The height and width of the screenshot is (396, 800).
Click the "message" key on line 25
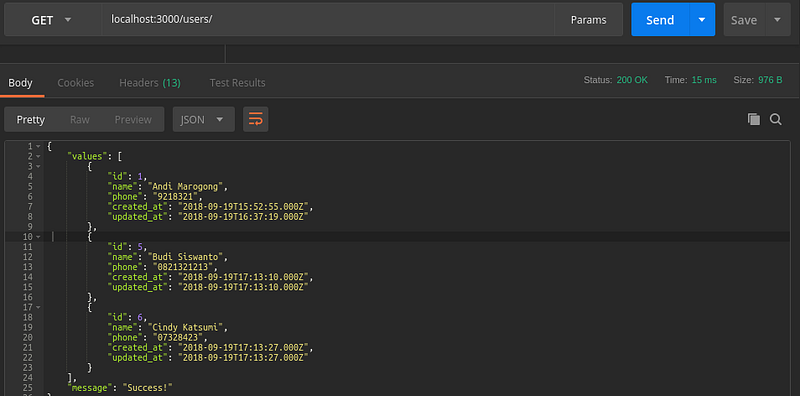pyautogui.click(x=90, y=388)
